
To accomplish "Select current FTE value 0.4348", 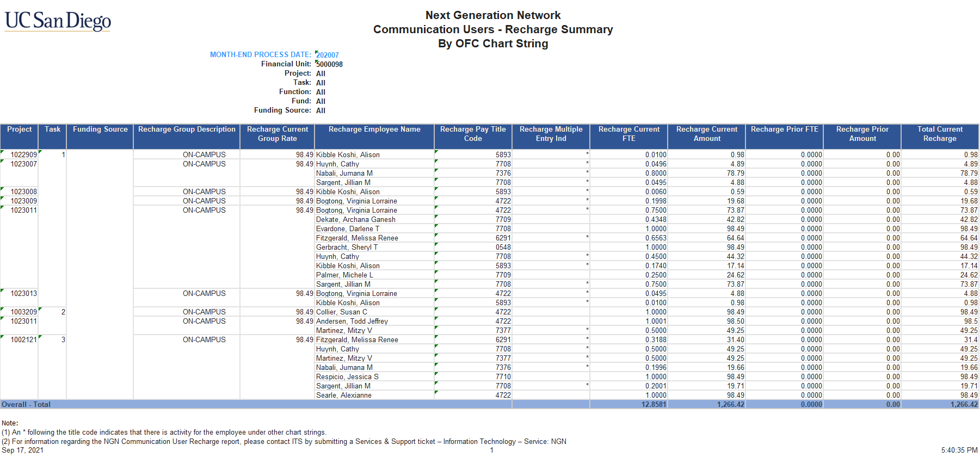I will (656, 220).
